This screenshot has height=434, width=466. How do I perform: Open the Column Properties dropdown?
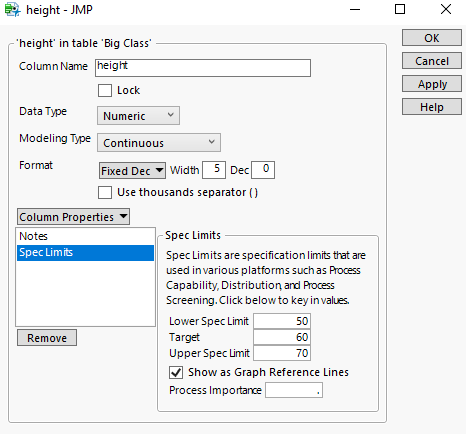point(73,217)
